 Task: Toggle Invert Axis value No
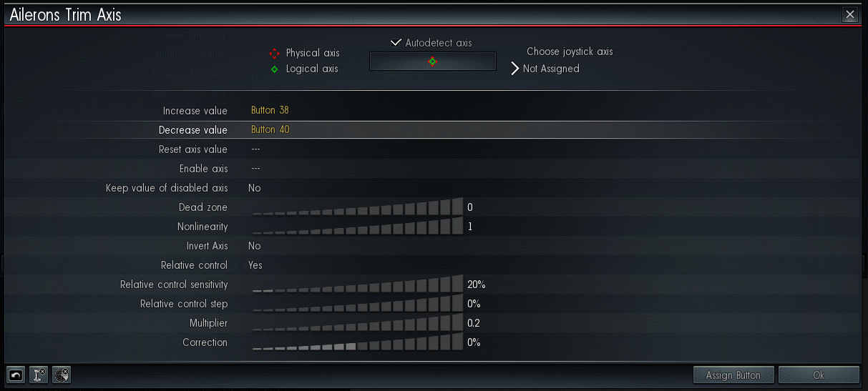(x=255, y=246)
